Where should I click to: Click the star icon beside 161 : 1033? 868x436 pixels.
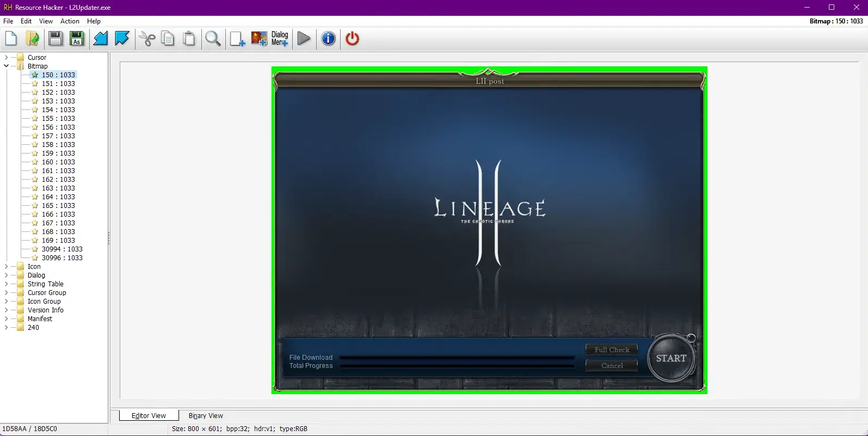pos(35,170)
